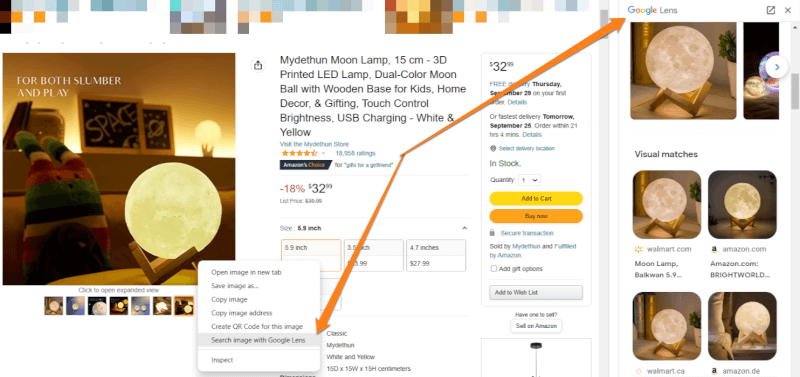Select Search image with Google Lens
Image resolution: width=800 pixels, height=377 pixels.
pyautogui.click(x=258, y=340)
